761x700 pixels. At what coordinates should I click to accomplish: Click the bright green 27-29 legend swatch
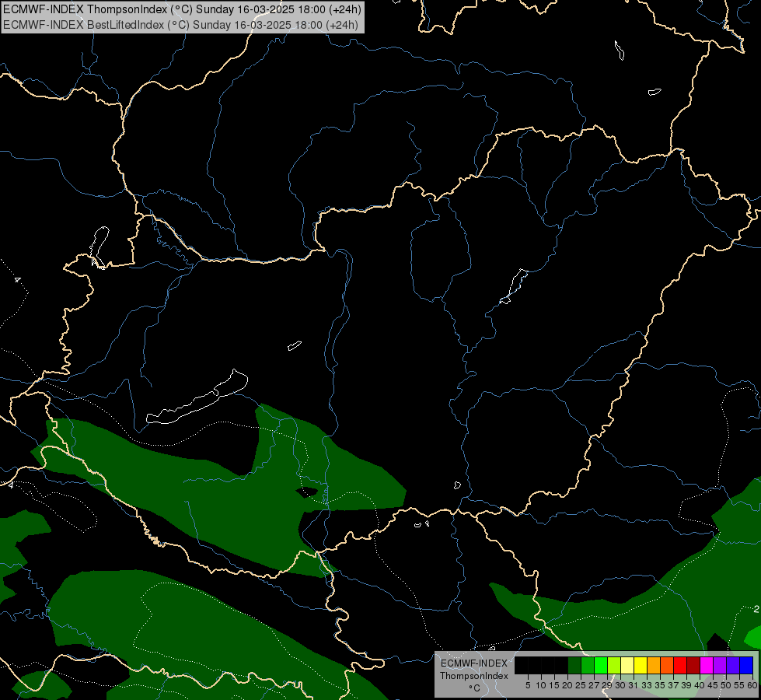pyautogui.click(x=601, y=665)
